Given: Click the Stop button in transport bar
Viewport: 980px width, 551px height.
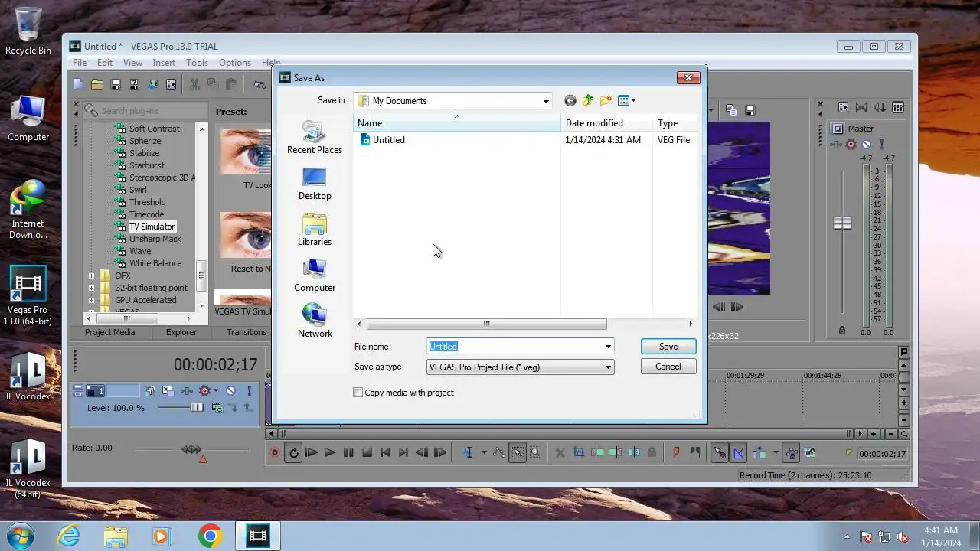Looking at the screenshot, I should tap(367, 453).
